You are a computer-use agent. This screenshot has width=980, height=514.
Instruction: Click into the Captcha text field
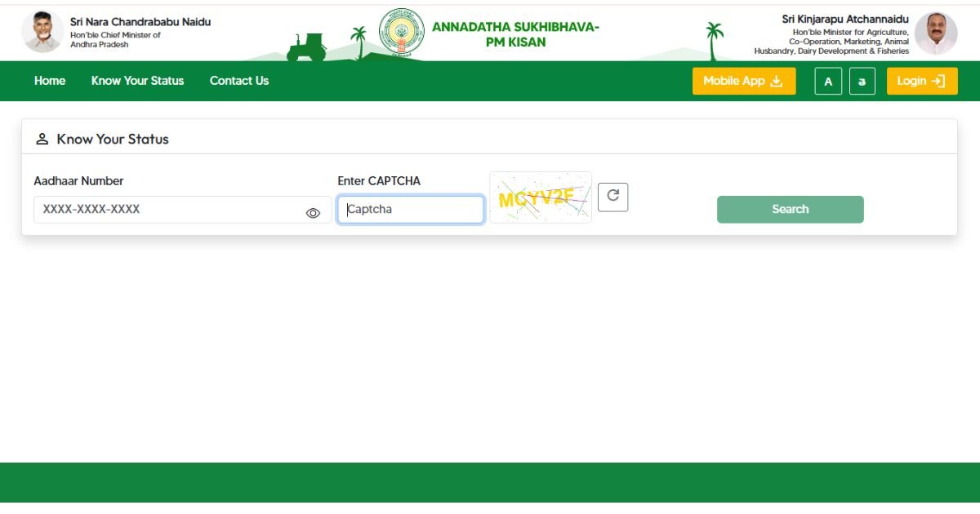tap(411, 210)
